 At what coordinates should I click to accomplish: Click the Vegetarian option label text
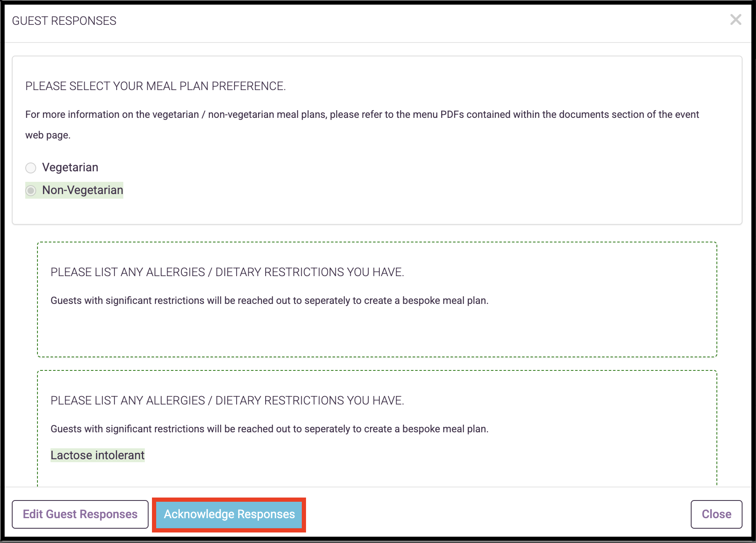point(70,168)
